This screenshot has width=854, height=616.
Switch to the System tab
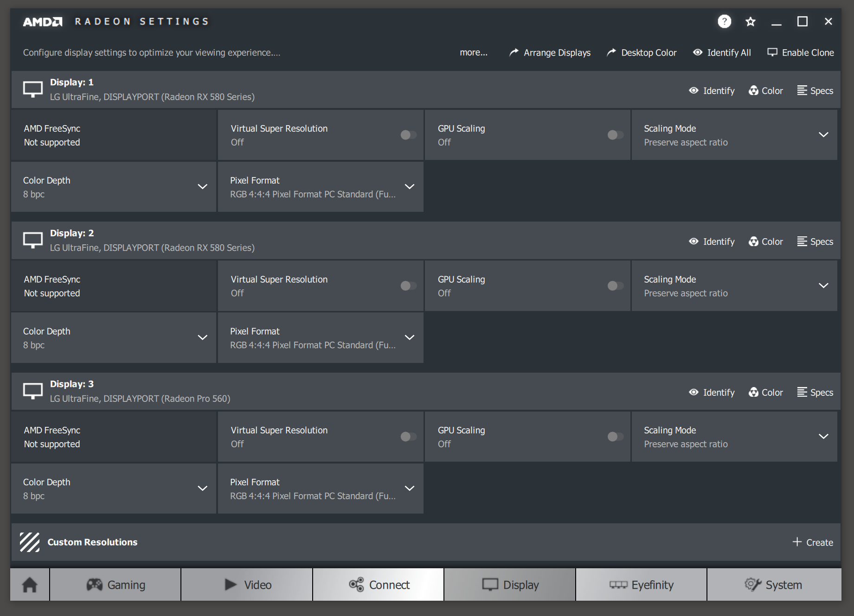coord(774,584)
